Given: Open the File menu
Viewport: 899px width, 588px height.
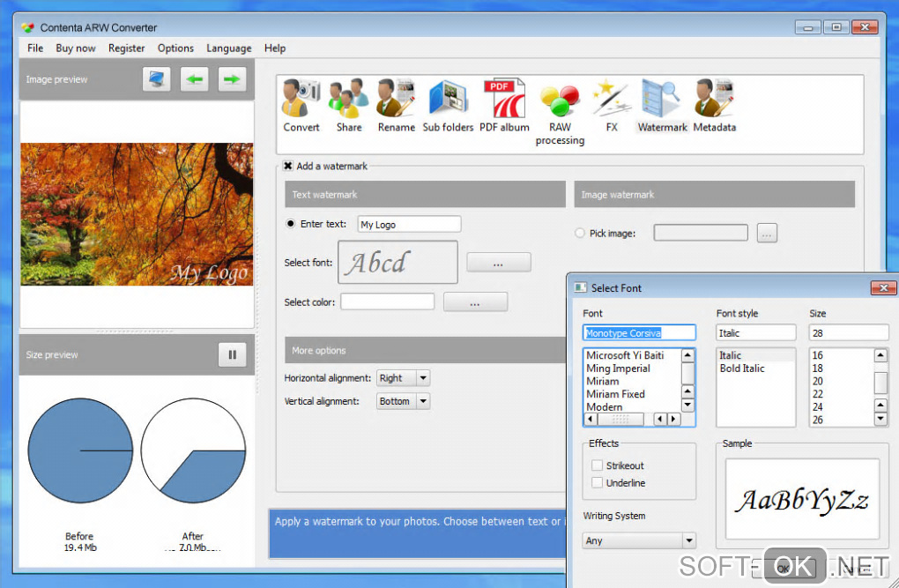Looking at the screenshot, I should (x=35, y=48).
